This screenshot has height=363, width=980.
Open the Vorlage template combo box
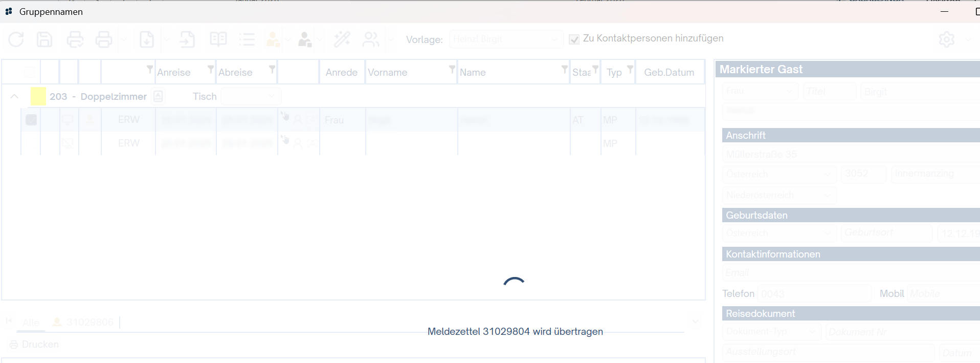(506, 39)
